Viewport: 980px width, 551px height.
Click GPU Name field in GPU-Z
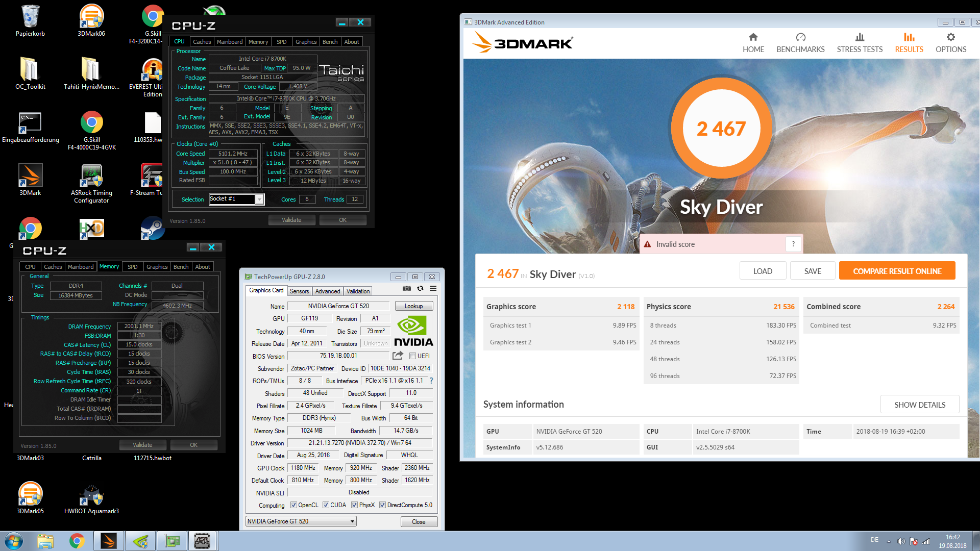tap(338, 306)
